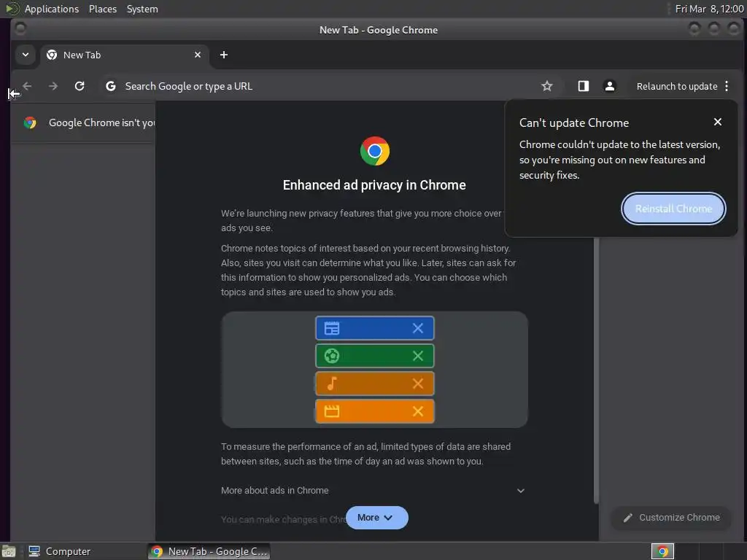The image size is (747, 560).
Task: Bookmark this tab with the star icon
Action: click(547, 86)
